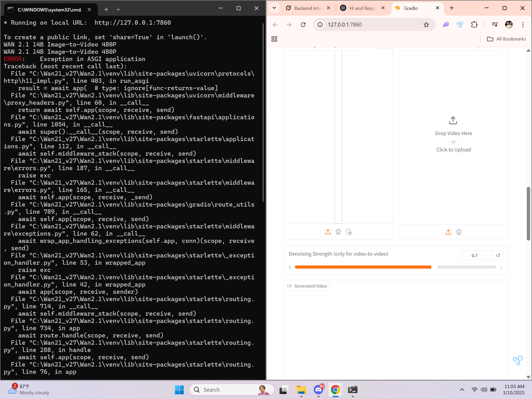Screen dimensions: 532x399
Task: Open terminal new-tab profile dropdown
Action: 118,9
